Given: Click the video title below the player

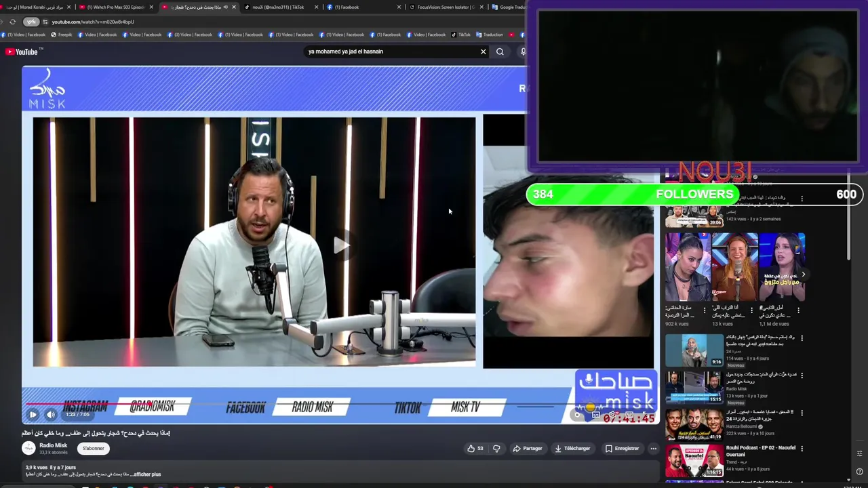Looking at the screenshot, I should (x=96, y=433).
